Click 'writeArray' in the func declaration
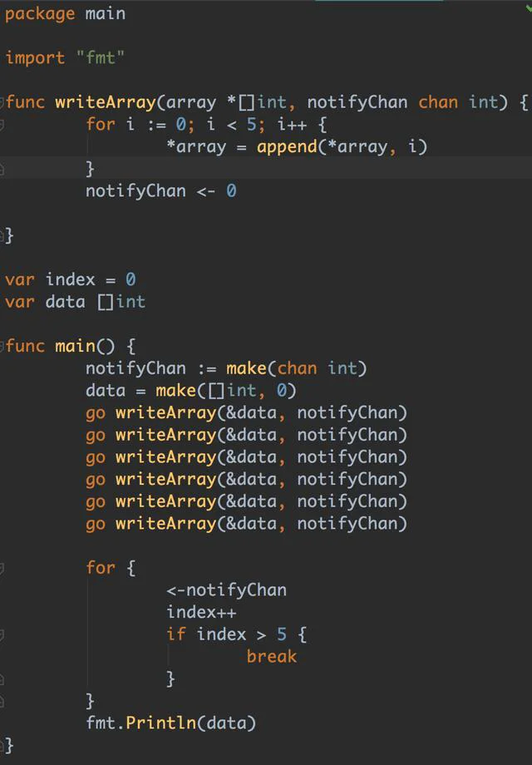 point(106,102)
